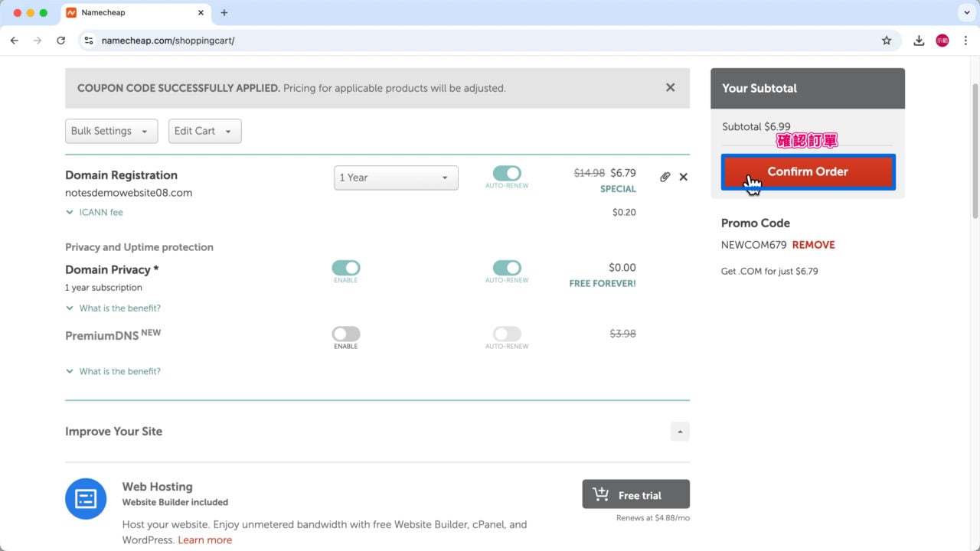Image resolution: width=980 pixels, height=551 pixels.
Task: Remove the NEWCOM679 promo code
Action: pos(813,244)
